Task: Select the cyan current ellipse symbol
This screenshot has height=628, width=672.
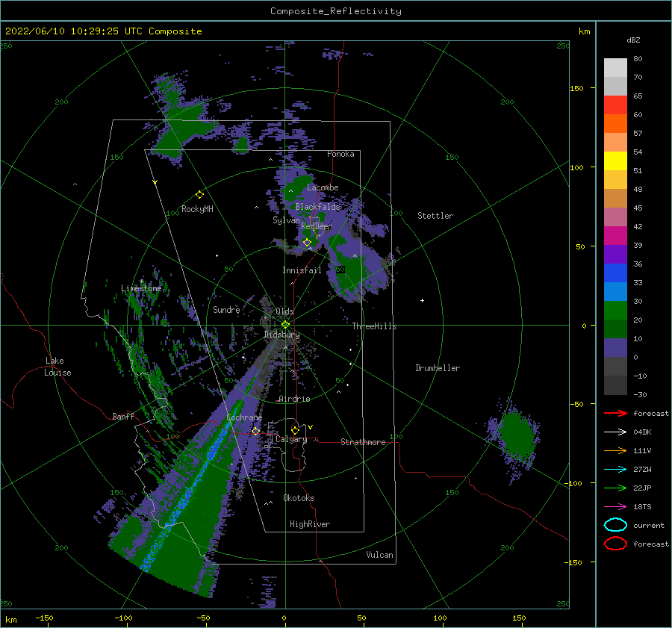Action: pos(615,525)
